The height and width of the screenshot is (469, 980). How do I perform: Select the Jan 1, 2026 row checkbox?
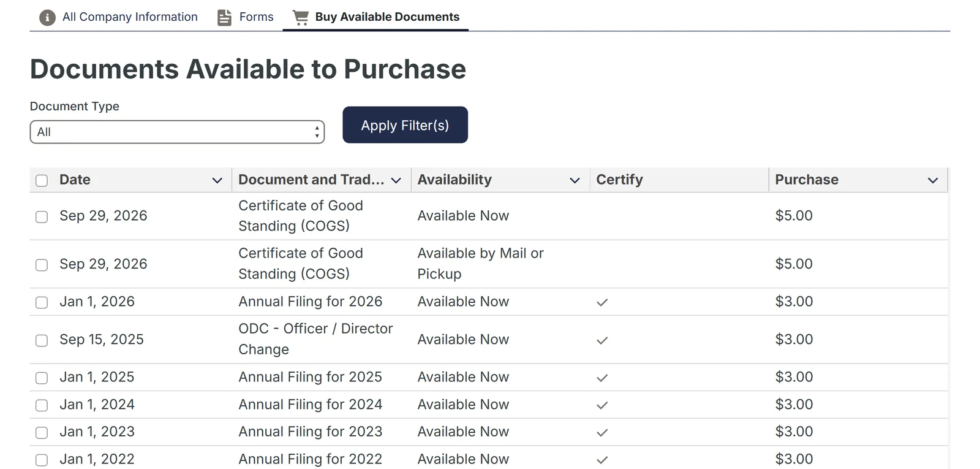[x=42, y=303]
